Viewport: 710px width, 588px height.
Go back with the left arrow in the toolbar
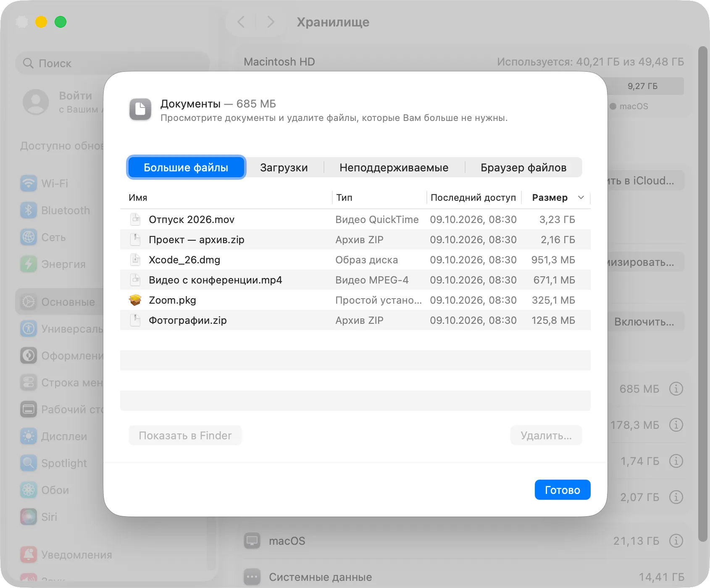[241, 22]
